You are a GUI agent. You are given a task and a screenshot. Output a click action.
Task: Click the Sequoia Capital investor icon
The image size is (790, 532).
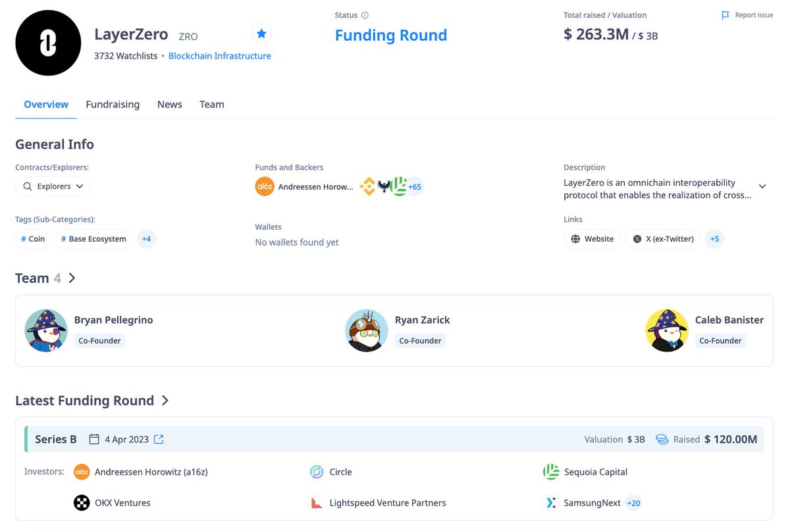click(x=551, y=472)
